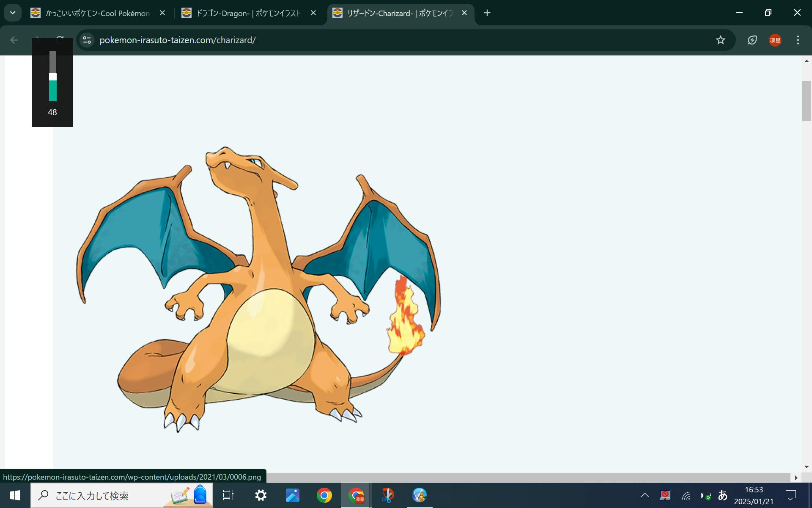
Task: Click the page URL in address bar
Action: point(178,40)
